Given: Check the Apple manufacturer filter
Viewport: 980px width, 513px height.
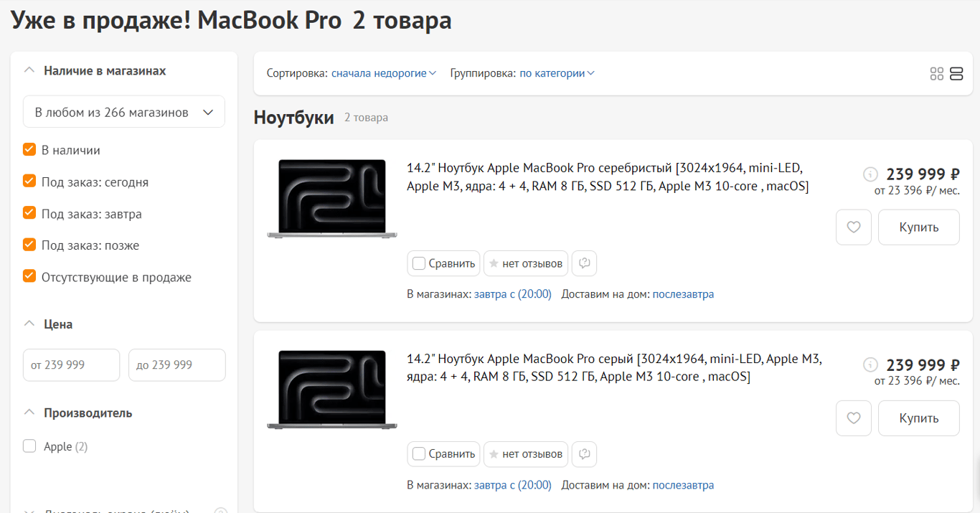Looking at the screenshot, I should (x=29, y=446).
